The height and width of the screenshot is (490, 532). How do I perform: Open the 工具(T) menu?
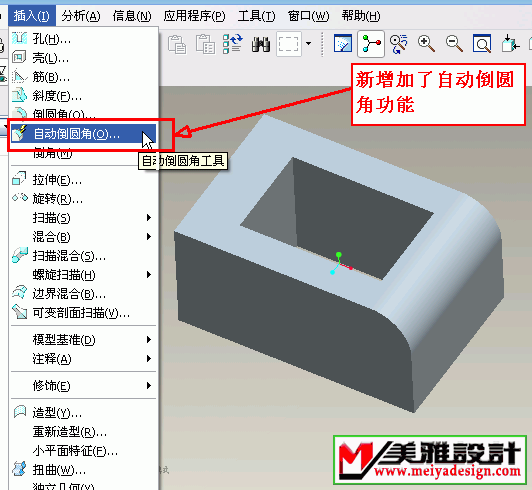coord(256,16)
